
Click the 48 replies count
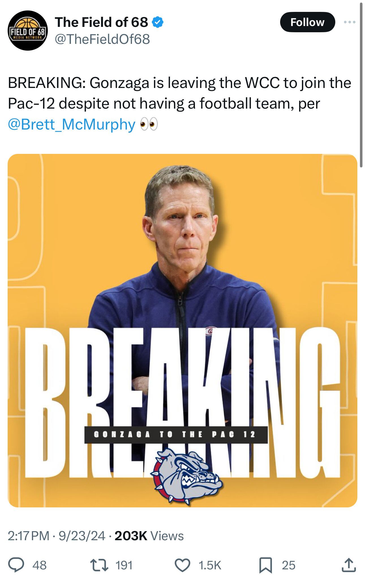tap(39, 565)
